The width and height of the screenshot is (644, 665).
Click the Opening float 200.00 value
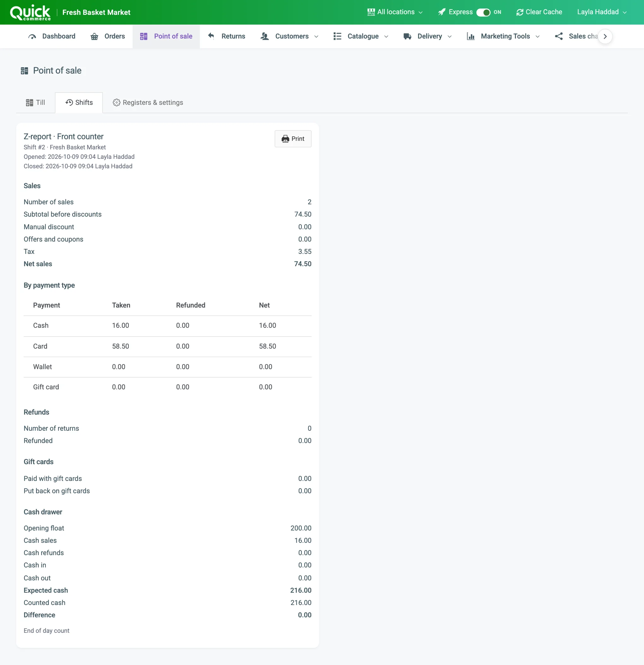(301, 528)
